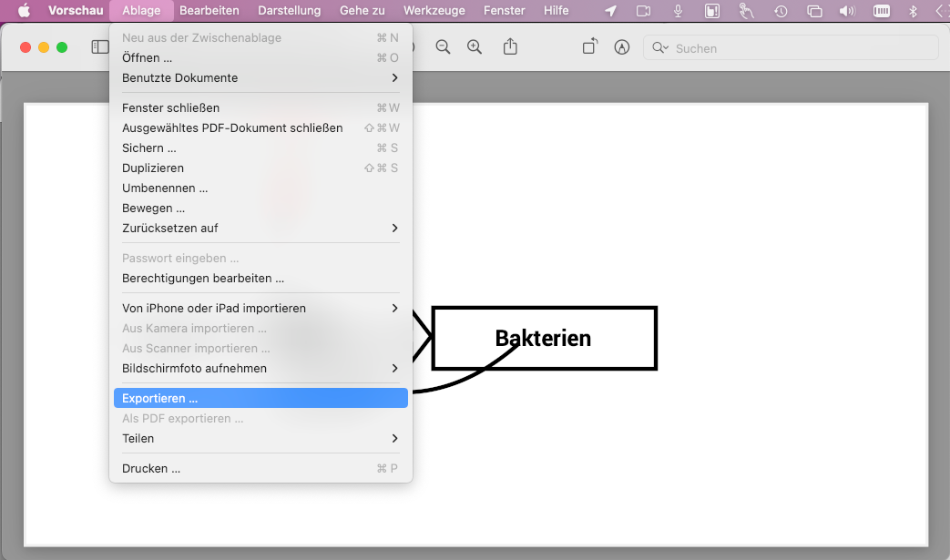Screen dimensions: 950x560
Task: Select Duplizieren in the Ablage menu
Action: pyautogui.click(x=153, y=168)
